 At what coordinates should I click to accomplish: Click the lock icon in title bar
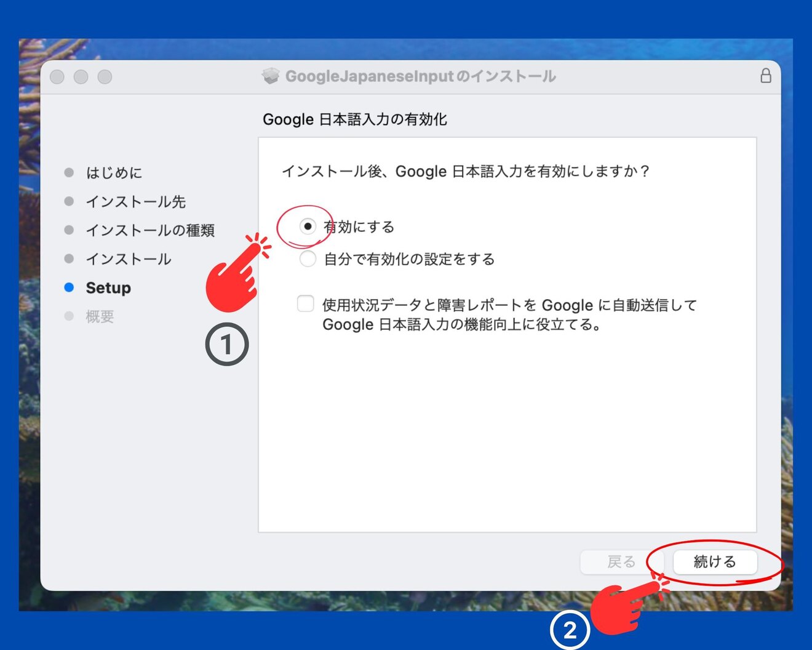click(766, 76)
